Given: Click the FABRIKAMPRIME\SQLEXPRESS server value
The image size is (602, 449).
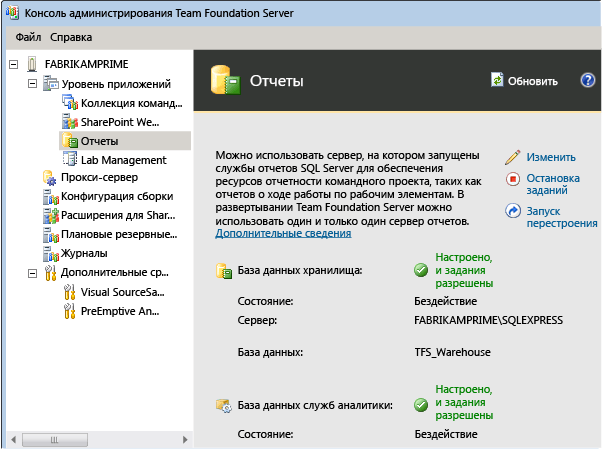Looking at the screenshot, I should [x=488, y=320].
